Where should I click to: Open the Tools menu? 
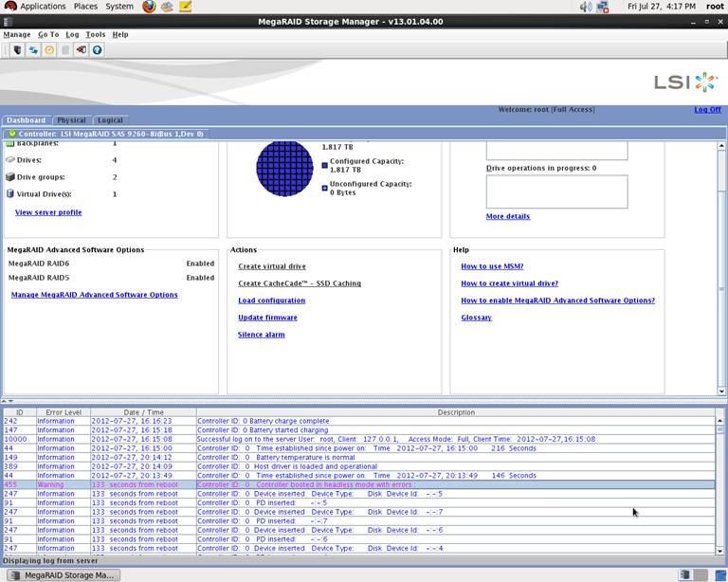point(95,34)
